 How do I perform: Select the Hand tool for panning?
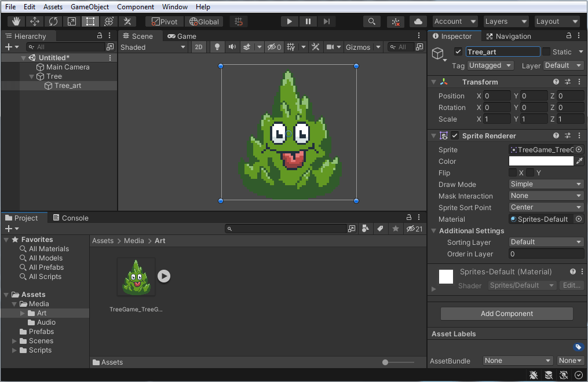click(16, 21)
